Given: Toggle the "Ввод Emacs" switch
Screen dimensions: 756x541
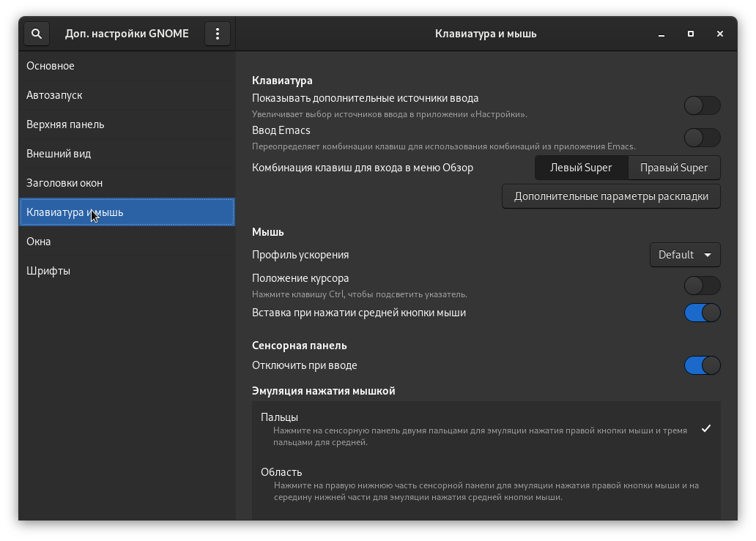Looking at the screenshot, I should [702, 138].
